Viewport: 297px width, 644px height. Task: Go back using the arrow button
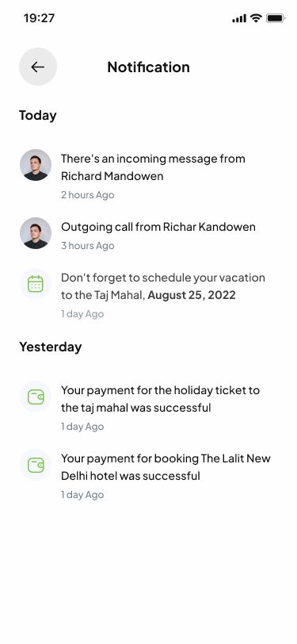[38, 67]
